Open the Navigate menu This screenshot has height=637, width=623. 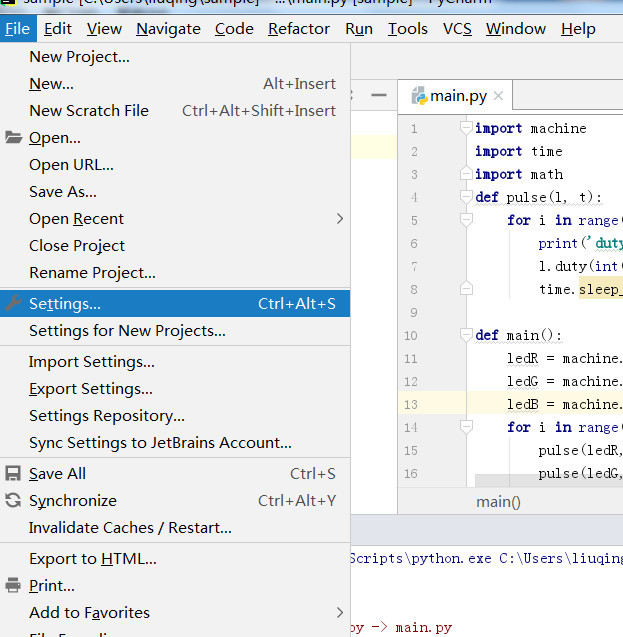(168, 29)
